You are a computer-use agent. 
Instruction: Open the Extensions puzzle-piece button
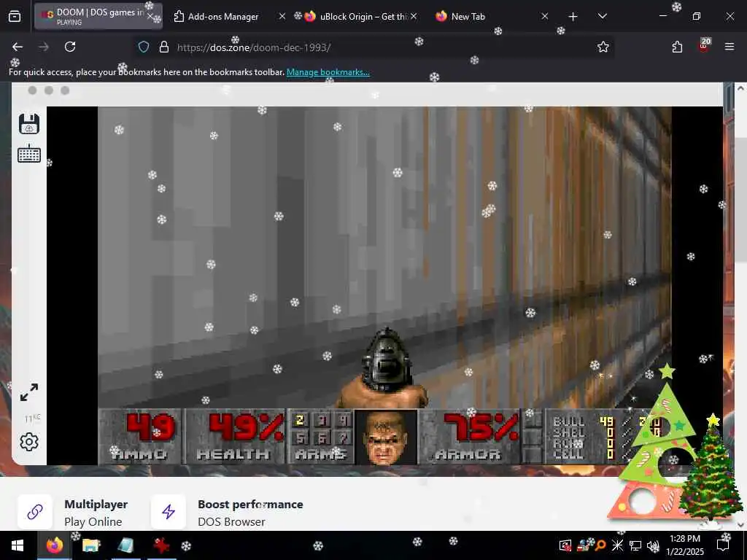click(x=677, y=47)
